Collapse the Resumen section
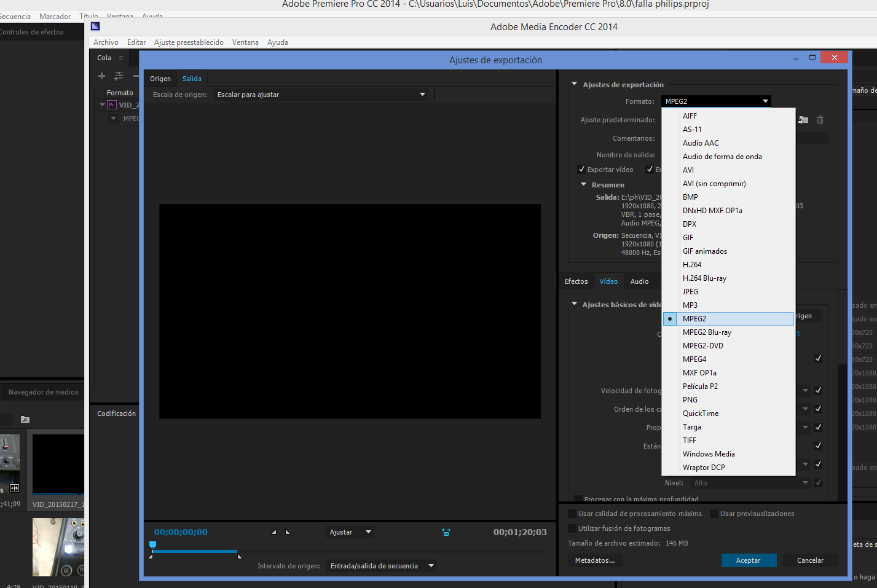 point(583,184)
